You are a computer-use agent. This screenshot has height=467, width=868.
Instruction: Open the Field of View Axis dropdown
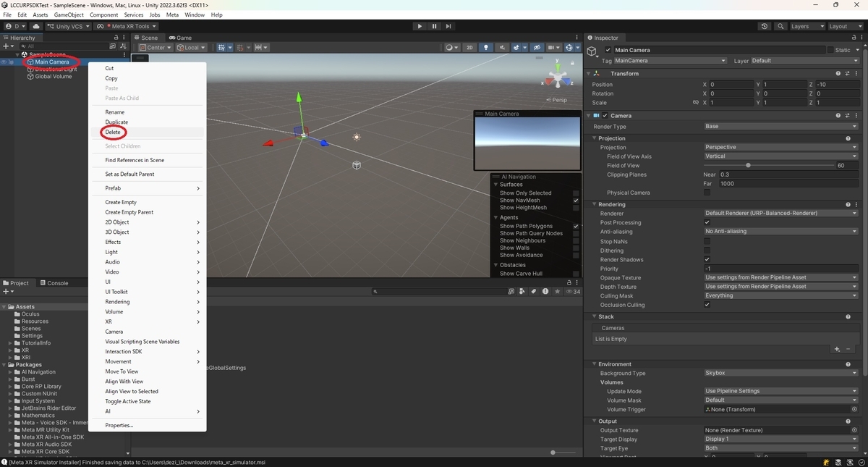(780, 156)
